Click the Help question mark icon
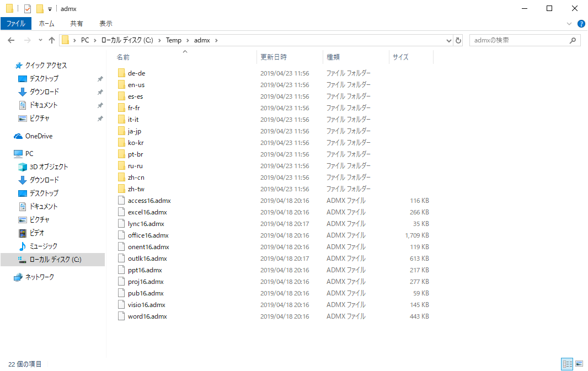This screenshot has width=588, height=371. coord(581,24)
